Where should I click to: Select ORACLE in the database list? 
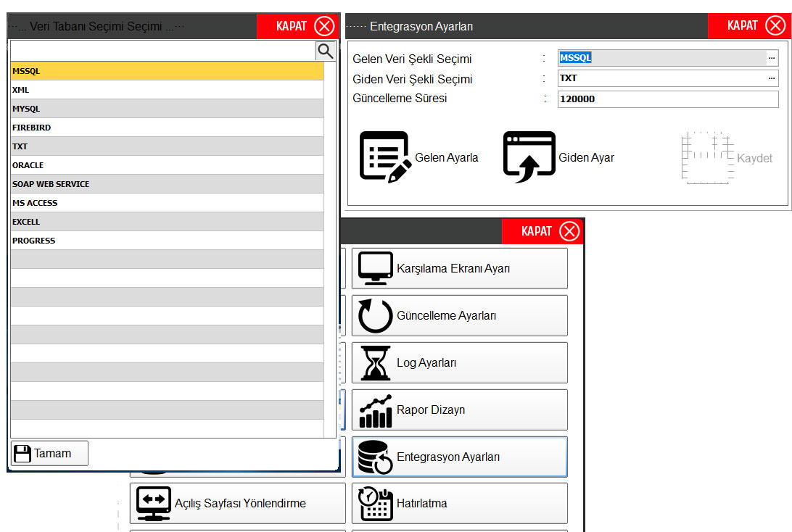point(167,165)
